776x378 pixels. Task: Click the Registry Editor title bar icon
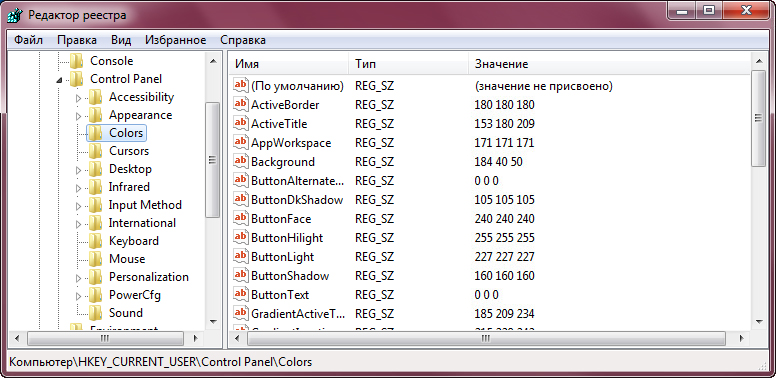pos(15,15)
